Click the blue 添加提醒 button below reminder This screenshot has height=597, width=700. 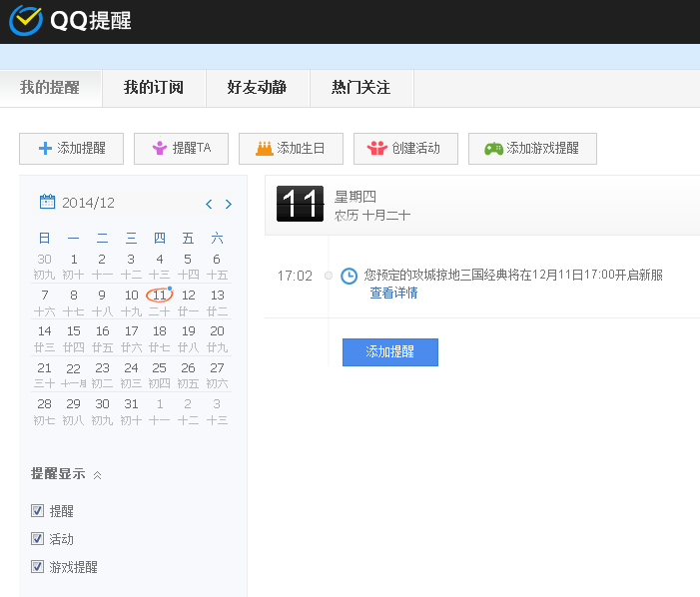tap(390, 352)
